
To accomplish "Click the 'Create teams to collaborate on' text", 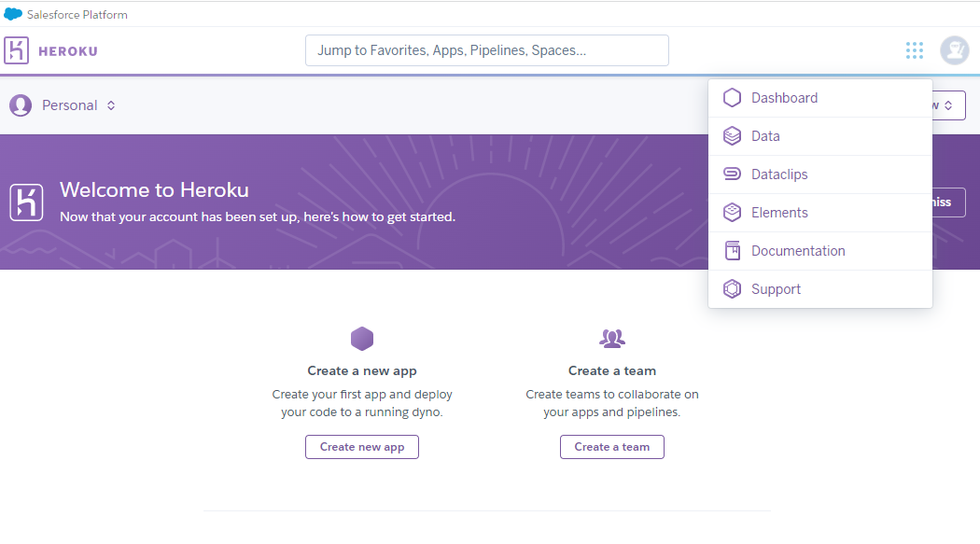I will coord(612,394).
